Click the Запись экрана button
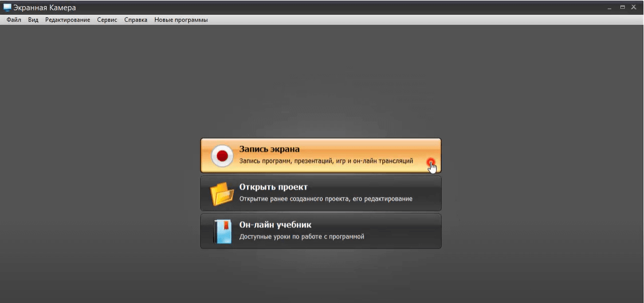This screenshot has height=303, width=644. 321,156
